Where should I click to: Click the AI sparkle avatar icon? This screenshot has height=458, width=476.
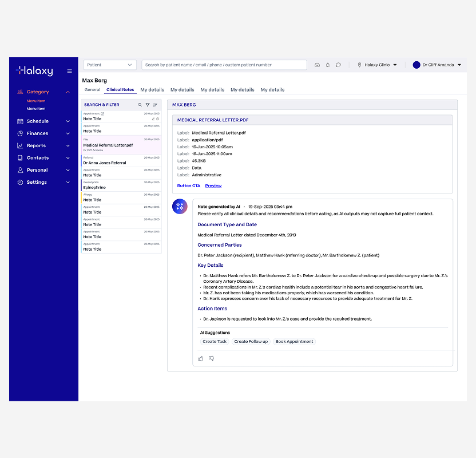pos(180,207)
